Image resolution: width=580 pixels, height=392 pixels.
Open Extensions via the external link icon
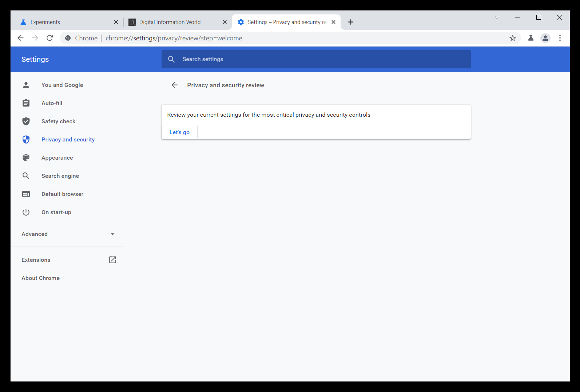(x=112, y=260)
